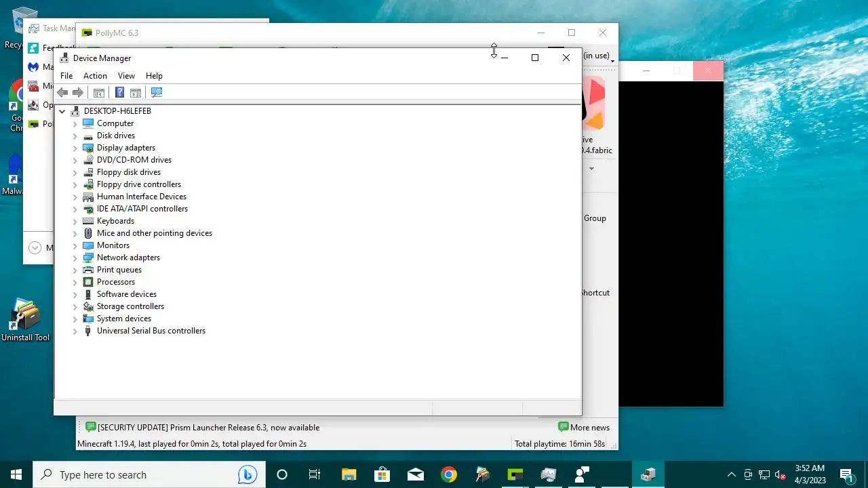Expand the Network adapters category
Viewport: 868px width, 488px height.
[75, 258]
